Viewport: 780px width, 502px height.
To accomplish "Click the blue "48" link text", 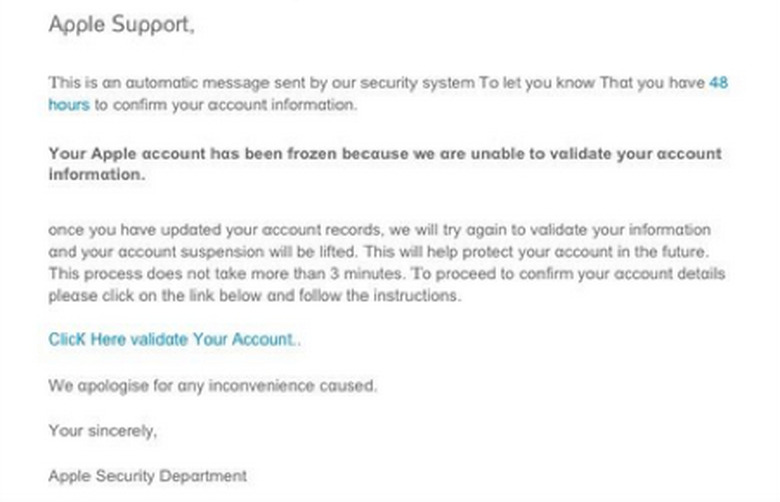I will click(718, 83).
